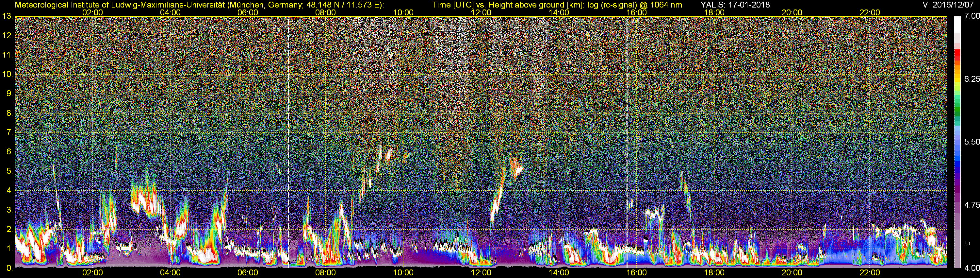The image size is (980, 278).
Task: Click the dashed vertical marker near 16:00
Action: point(627,142)
